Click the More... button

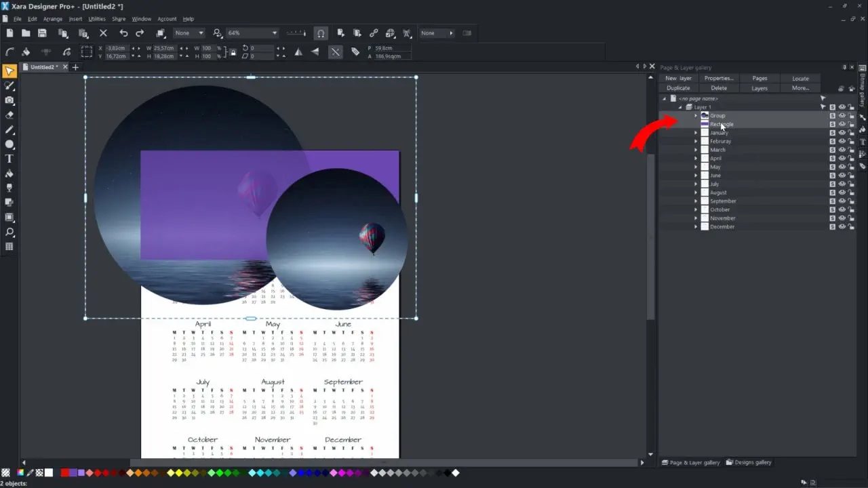[800, 88]
